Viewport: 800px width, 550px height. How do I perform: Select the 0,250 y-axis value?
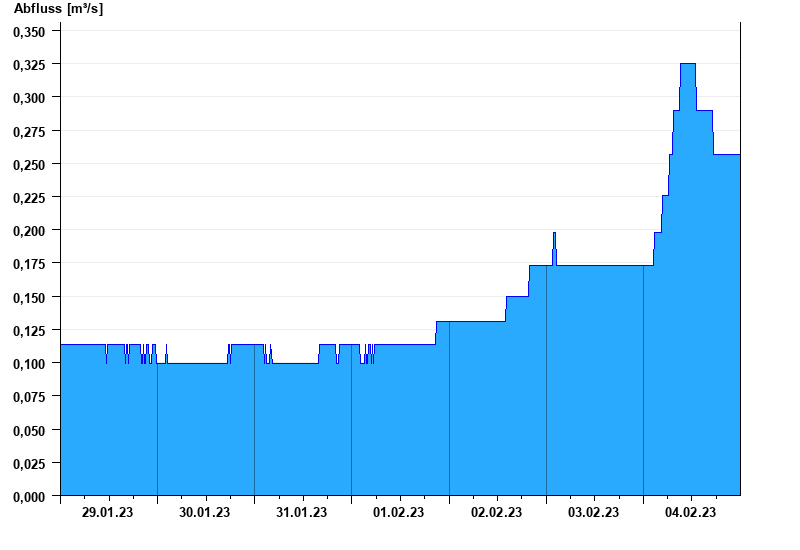29,164
